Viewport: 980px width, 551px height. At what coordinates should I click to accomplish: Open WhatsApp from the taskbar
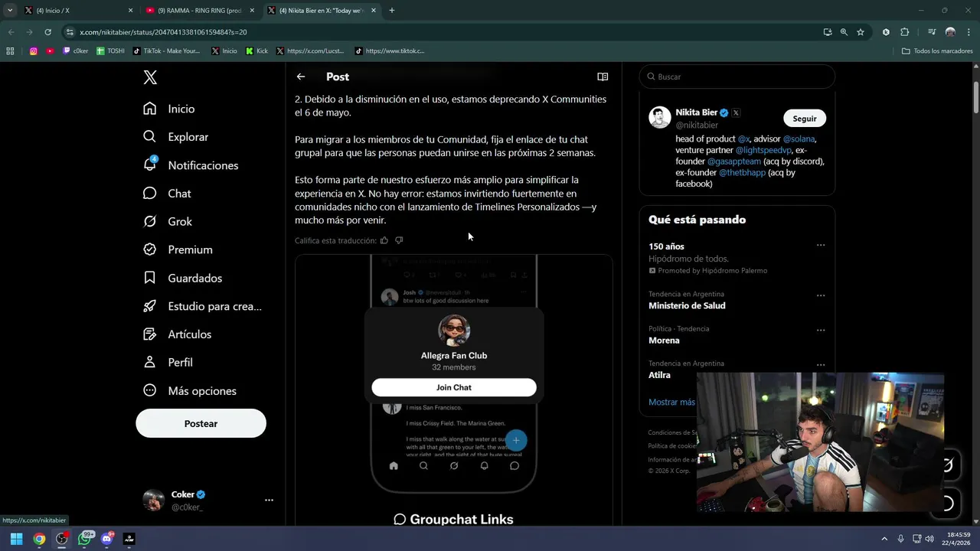(84, 539)
